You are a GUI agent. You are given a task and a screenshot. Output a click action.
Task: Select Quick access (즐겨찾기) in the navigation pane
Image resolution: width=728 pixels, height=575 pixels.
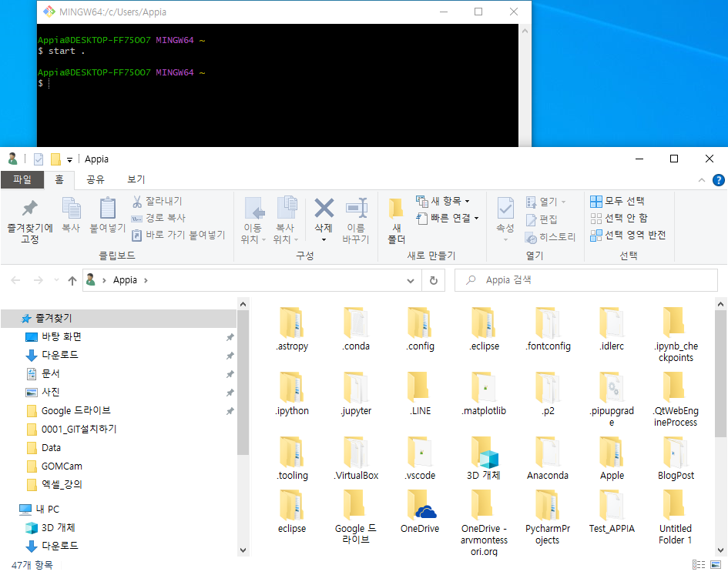coord(119,319)
